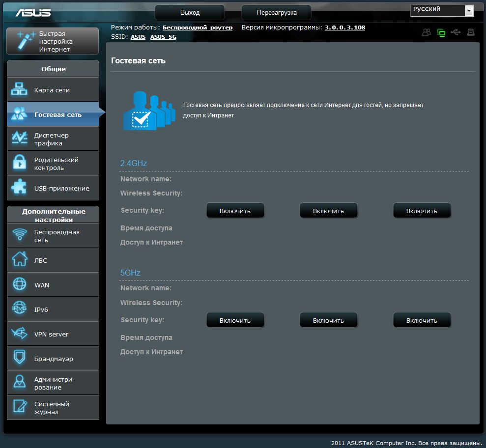Viewport: 486px width, 448px height.
Task: Click the printer status icon in header
Action: (470, 32)
